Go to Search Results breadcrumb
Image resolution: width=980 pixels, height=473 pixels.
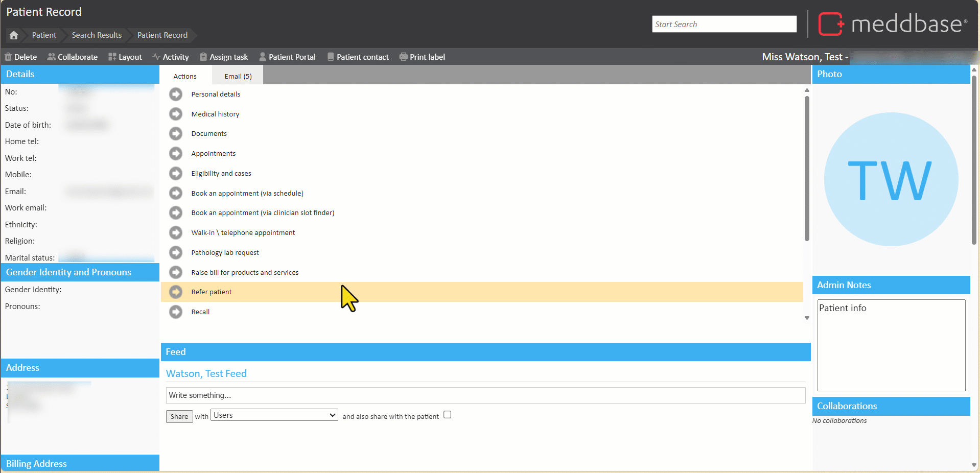[97, 35]
